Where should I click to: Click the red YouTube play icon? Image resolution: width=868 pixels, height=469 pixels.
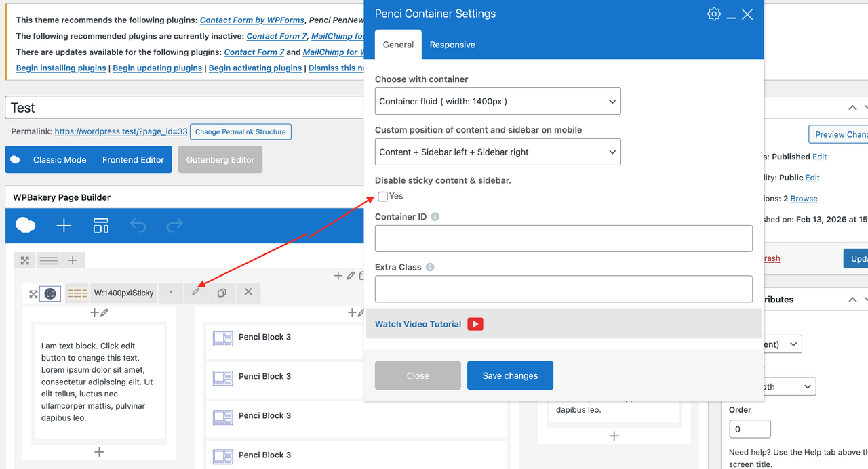coord(475,324)
